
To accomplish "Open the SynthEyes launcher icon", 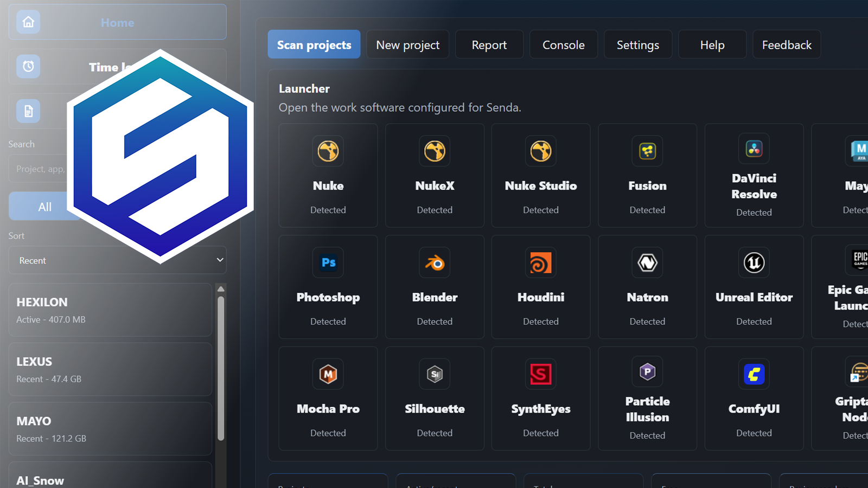I will [x=541, y=374].
